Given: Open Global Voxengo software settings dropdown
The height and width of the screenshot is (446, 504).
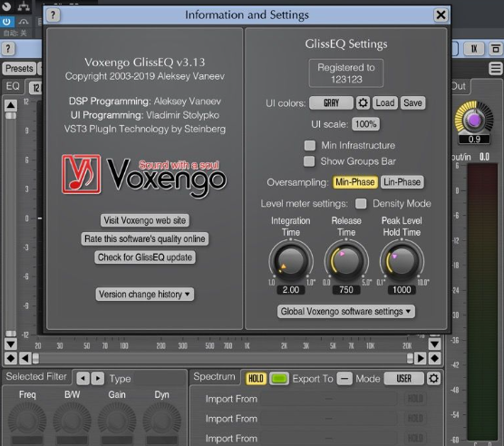Looking at the screenshot, I should [346, 311].
